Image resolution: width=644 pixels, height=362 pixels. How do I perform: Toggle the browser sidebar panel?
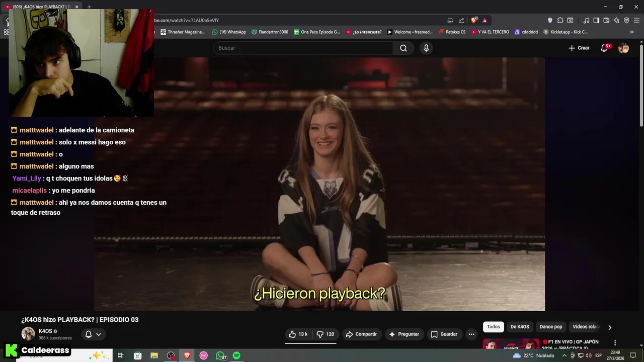(x=596, y=20)
